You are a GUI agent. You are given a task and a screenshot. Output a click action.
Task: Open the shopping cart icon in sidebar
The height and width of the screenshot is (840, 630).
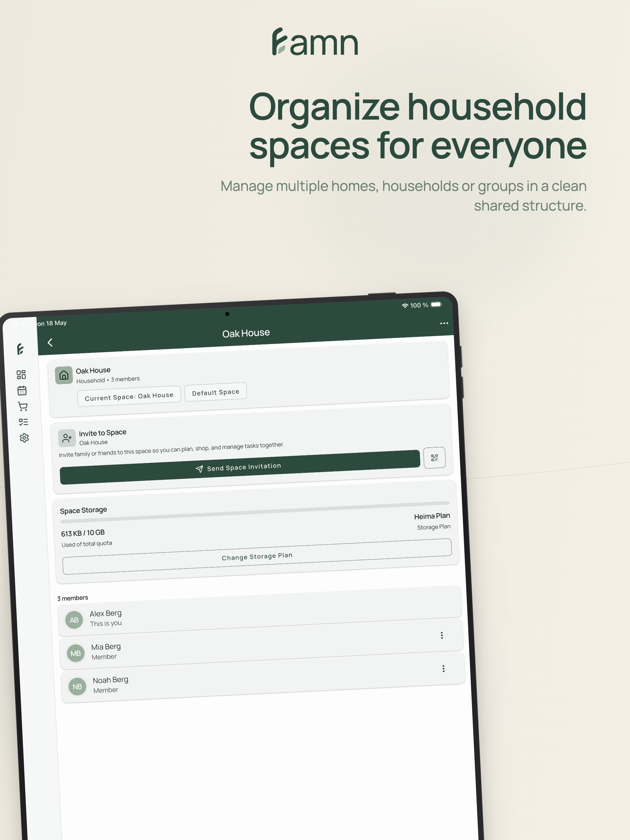coord(23,406)
